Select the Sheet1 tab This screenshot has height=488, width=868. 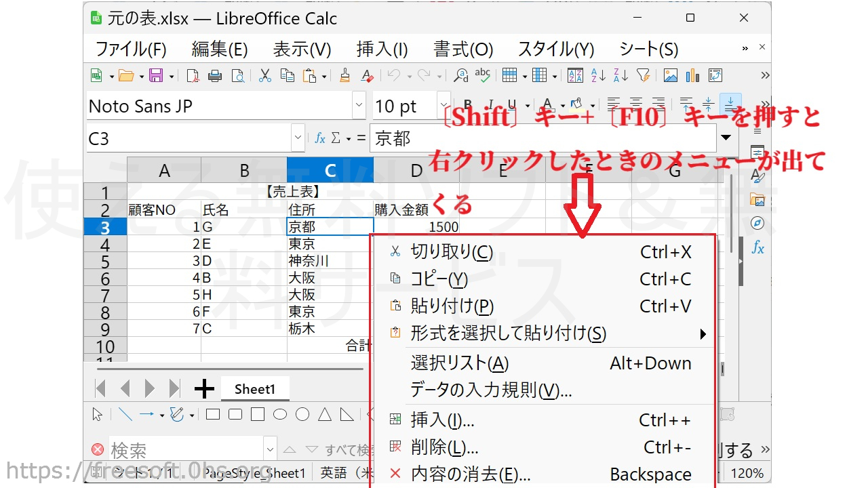pyautogui.click(x=255, y=389)
